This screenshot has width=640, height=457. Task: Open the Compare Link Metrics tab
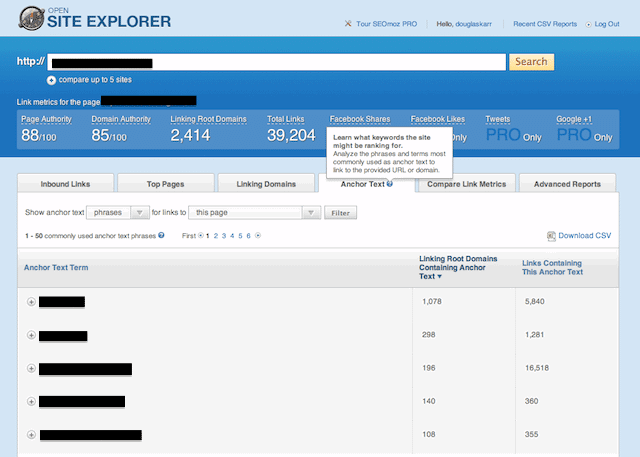(467, 184)
